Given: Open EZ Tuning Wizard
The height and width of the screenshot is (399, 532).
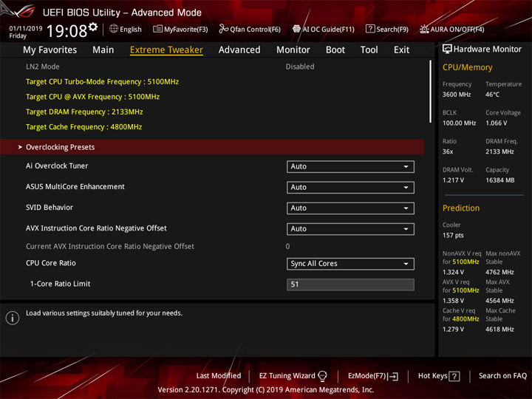Looking at the screenshot, I should pos(293,376).
